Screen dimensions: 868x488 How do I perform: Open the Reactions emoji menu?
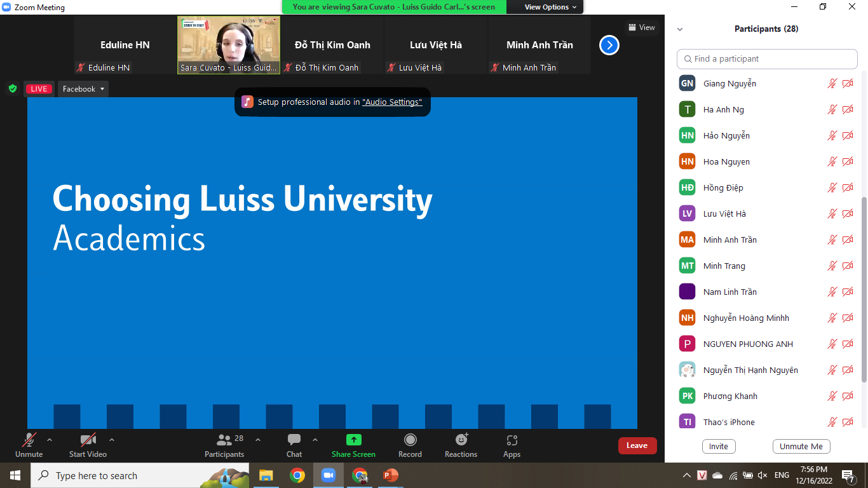coord(461,440)
